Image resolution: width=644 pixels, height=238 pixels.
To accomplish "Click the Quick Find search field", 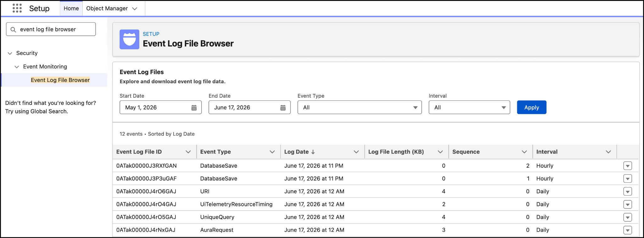I will (51, 29).
